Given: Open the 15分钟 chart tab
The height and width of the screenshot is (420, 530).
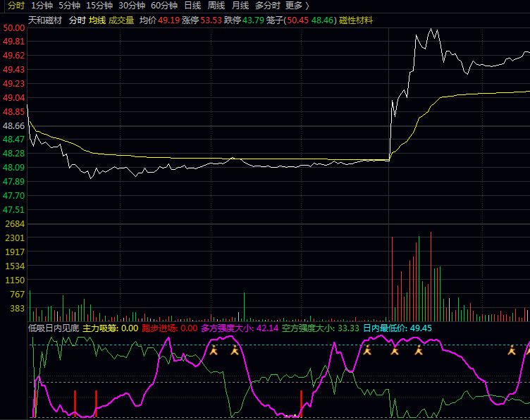Looking at the screenshot, I should coord(99,6).
